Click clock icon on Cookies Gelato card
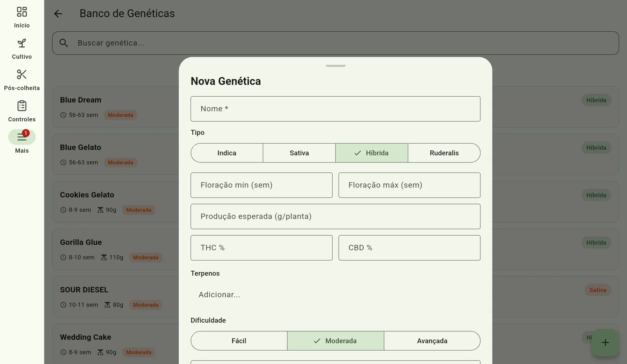 pos(63,210)
